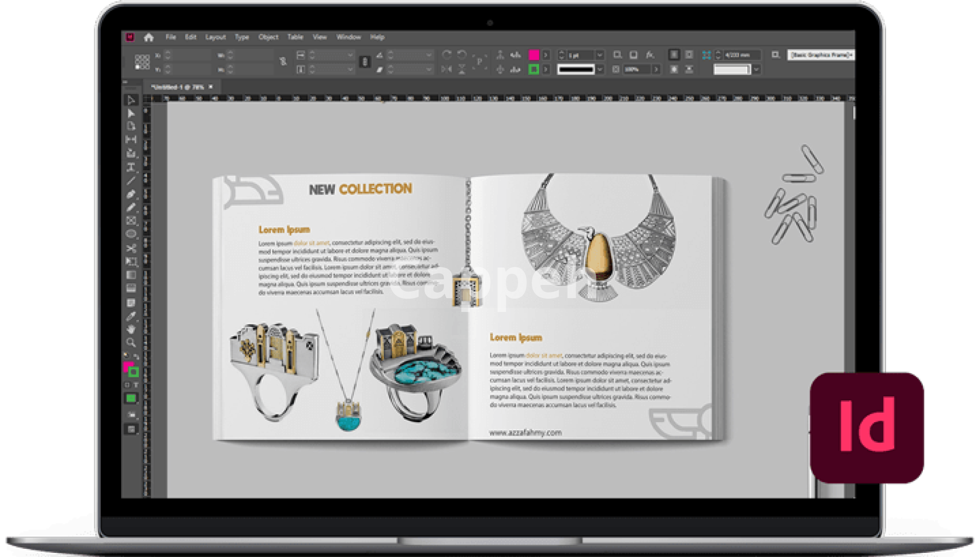
Task: Click the rotate 90° clockwise button
Action: pos(447,54)
